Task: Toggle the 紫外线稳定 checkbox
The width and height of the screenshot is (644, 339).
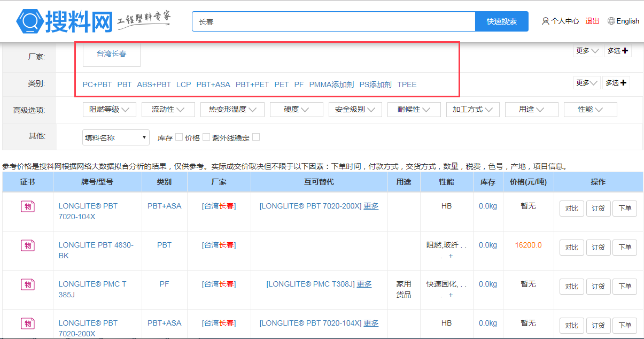Action: [256, 137]
